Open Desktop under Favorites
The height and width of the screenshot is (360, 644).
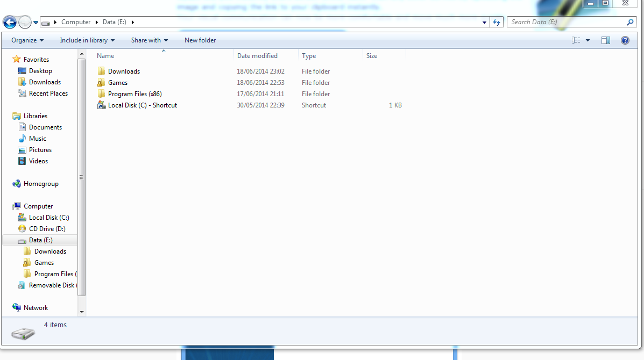pyautogui.click(x=40, y=71)
